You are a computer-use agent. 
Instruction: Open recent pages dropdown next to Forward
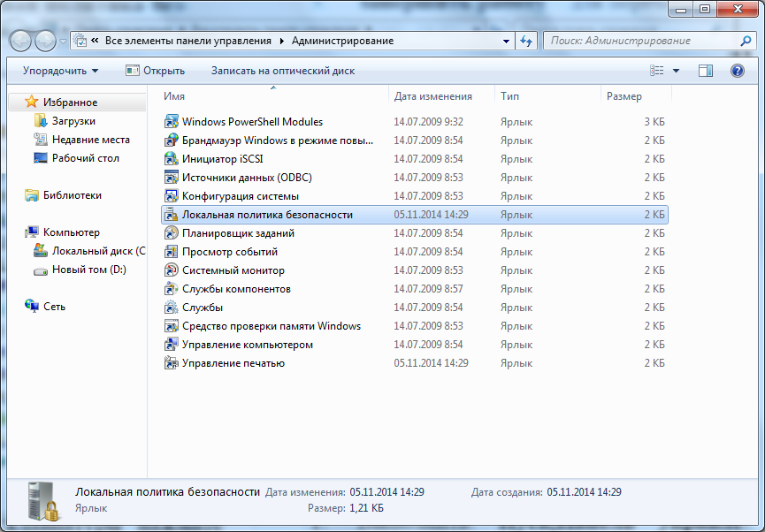(64, 42)
